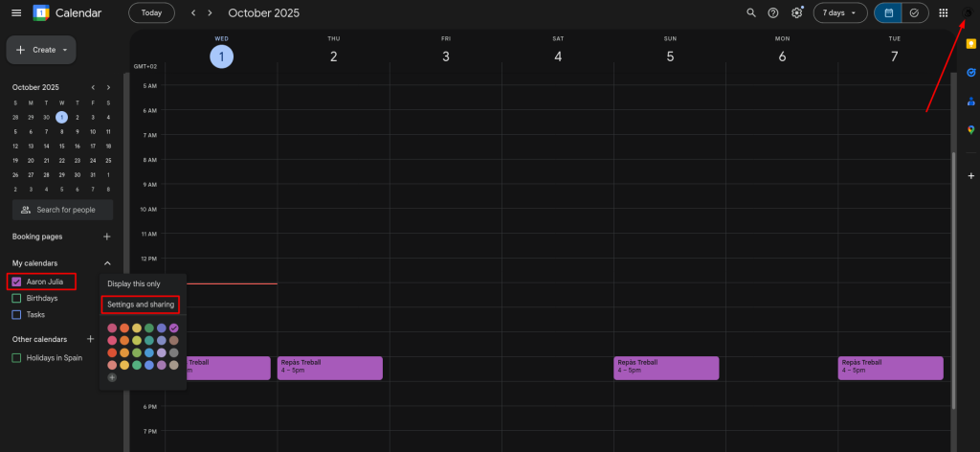Open the Google apps grid icon

pyautogui.click(x=944, y=12)
